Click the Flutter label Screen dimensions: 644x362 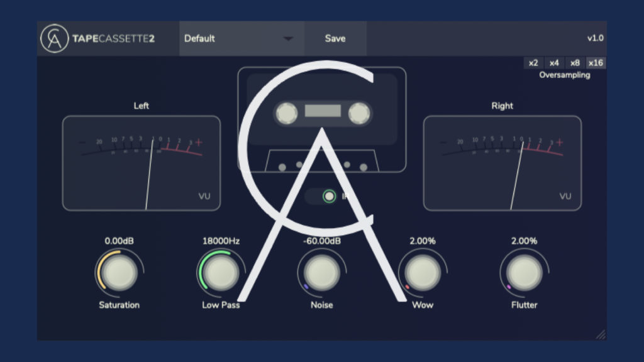(x=524, y=305)
